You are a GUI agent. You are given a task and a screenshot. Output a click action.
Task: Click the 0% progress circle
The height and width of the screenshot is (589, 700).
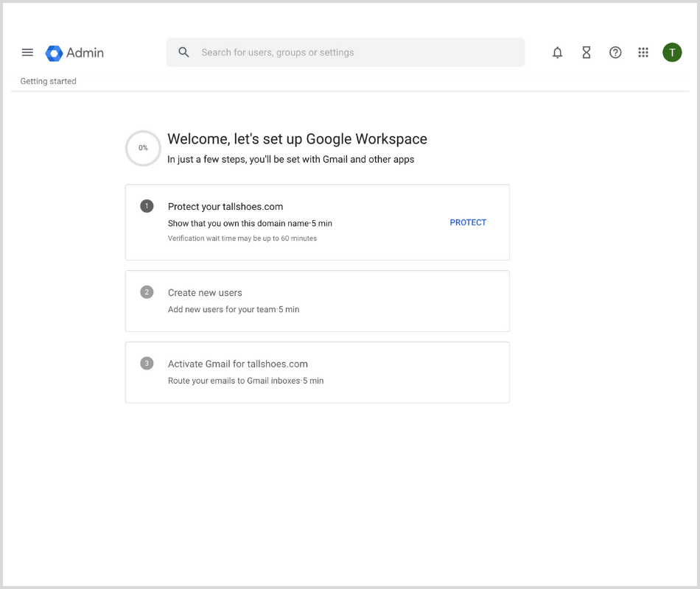coord(143,148)
